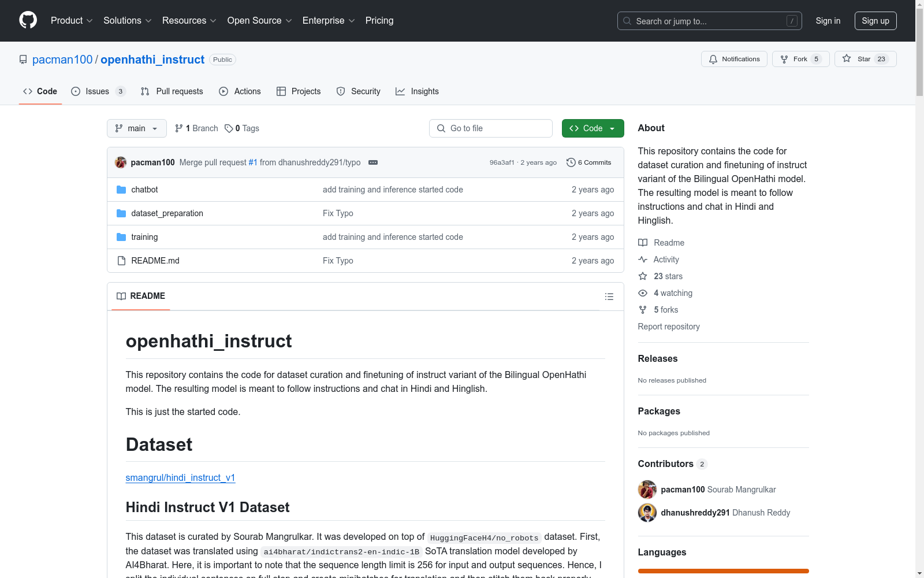Click dhanushreddy291 contributor avatar
The height and width of the screenshot is (578, 924).
point(647,513)
